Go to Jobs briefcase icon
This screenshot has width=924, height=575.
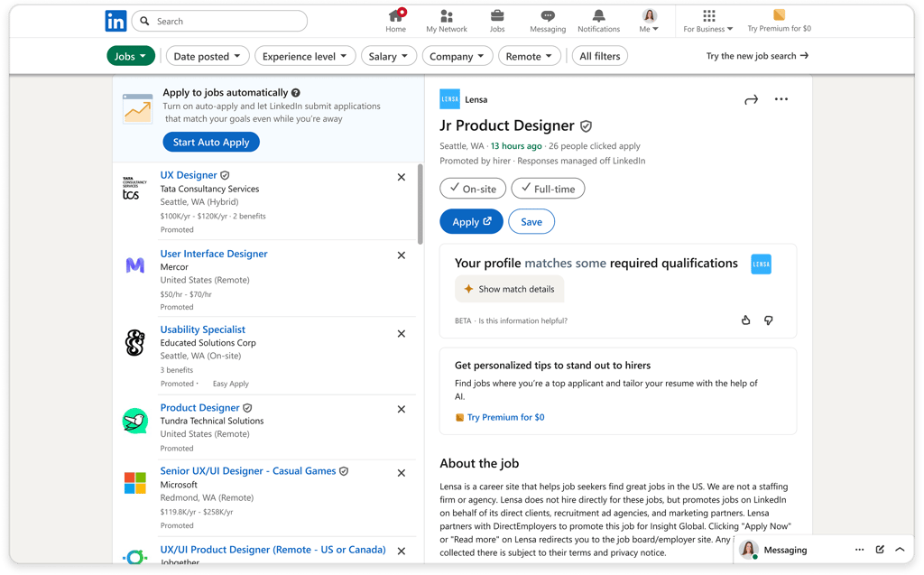tap(497, 16)
